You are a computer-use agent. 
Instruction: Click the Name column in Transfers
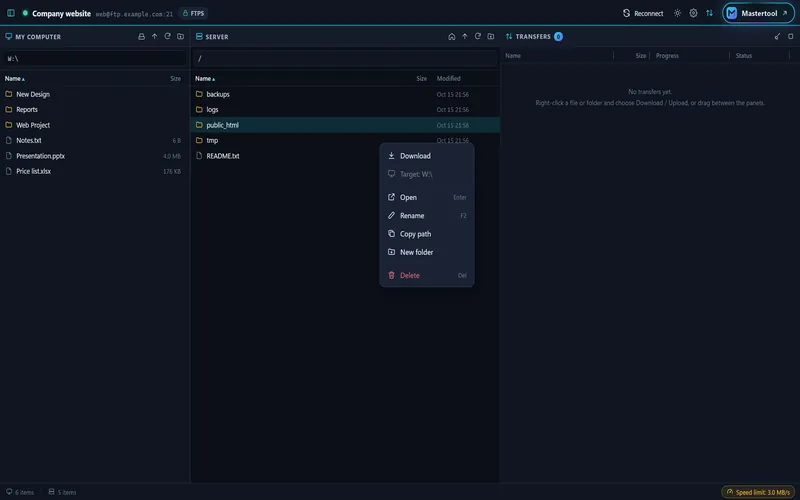tap(513, 56)
